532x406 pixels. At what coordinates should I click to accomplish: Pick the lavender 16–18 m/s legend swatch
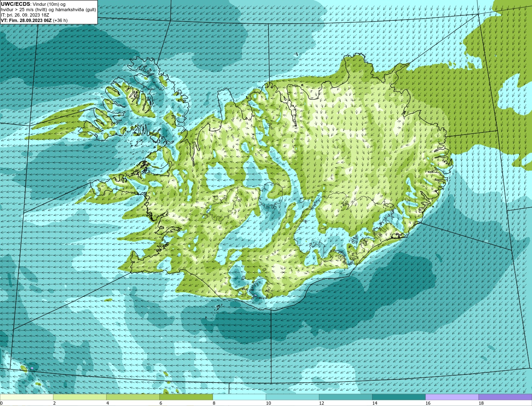pyautogui.click(x=452, y=397)
